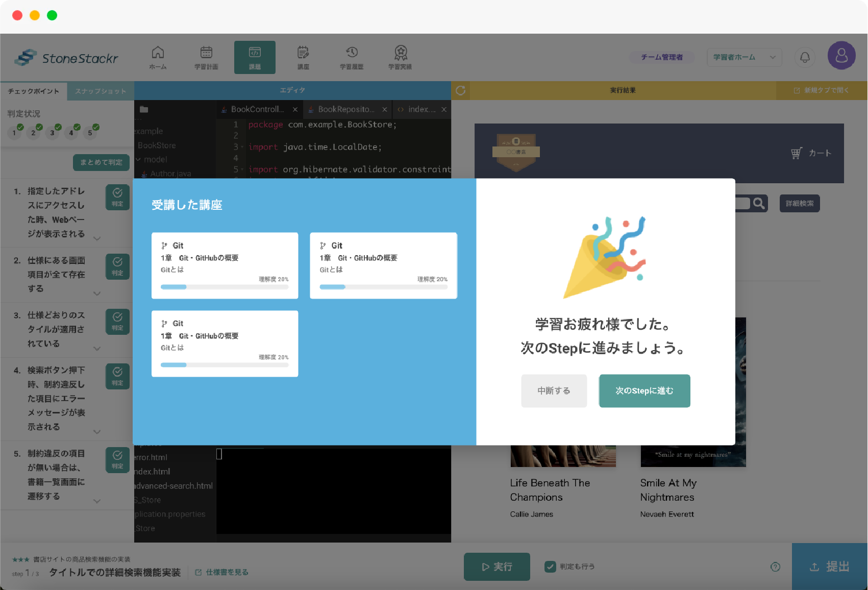Select the 課題 code icon tab
868x590 pixels.
255,58
